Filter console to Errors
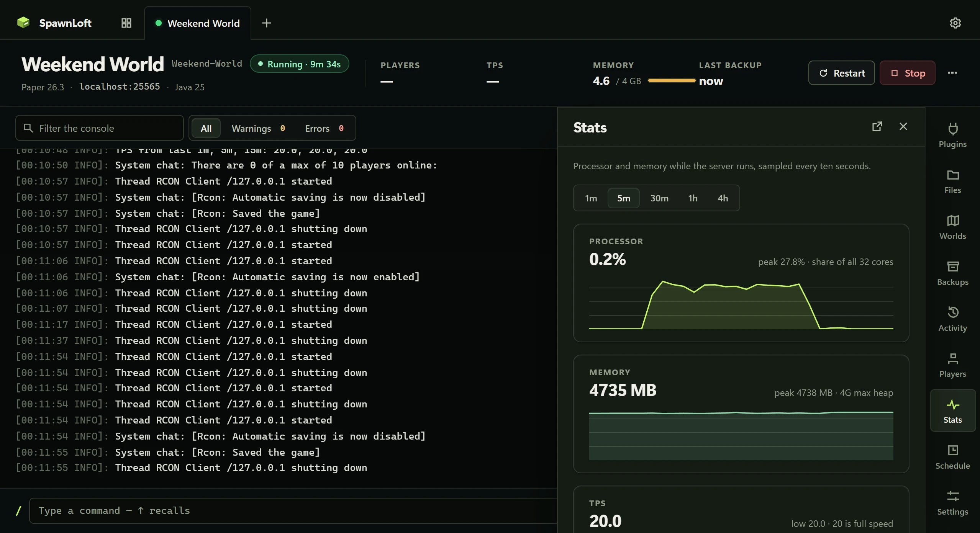The height and width of the screenshot is (533, 980). click(x=324, y=128)
